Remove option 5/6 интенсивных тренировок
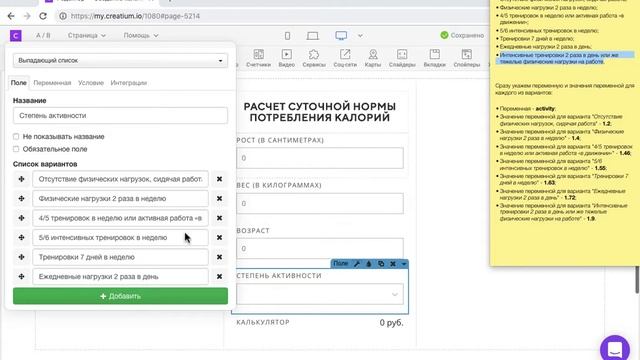The width and height of the screenshot is (640, 360). coord(219,238)
